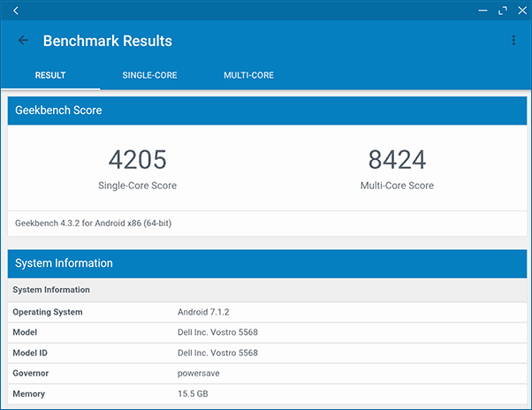Image resolution: width=532 pixels, height=410 pixels.
Task: Click the Single-Core Score value 4205
Action: (x=137, y=160)
